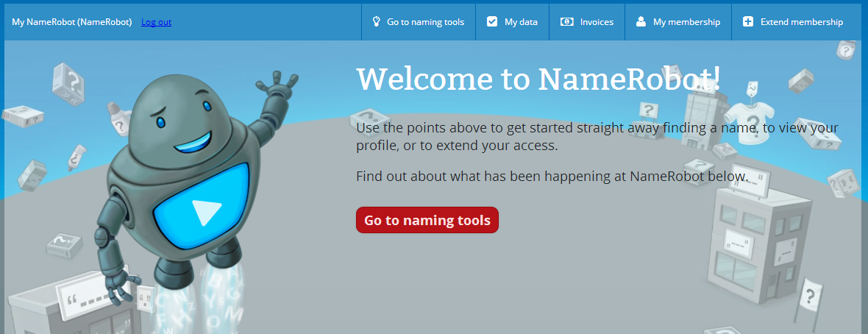The height and width of the screenshot is (334, 868).
Task: Open Go to naming tools menu item
Action: coord(419,22)
